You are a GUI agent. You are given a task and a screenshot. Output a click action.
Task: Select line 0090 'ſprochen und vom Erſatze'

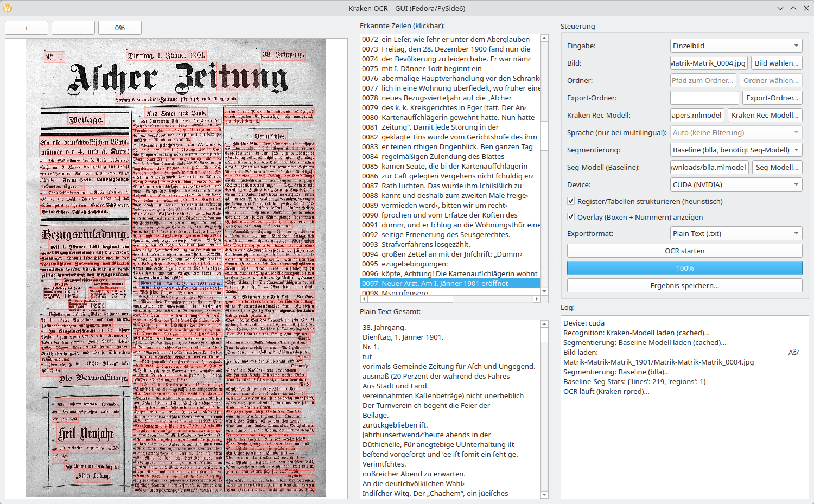[450, 215]
